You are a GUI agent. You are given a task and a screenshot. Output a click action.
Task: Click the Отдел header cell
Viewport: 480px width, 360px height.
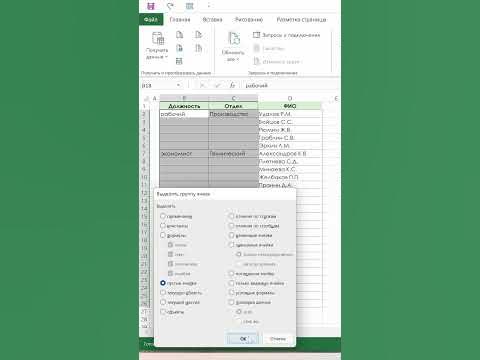tap(233, 106)
